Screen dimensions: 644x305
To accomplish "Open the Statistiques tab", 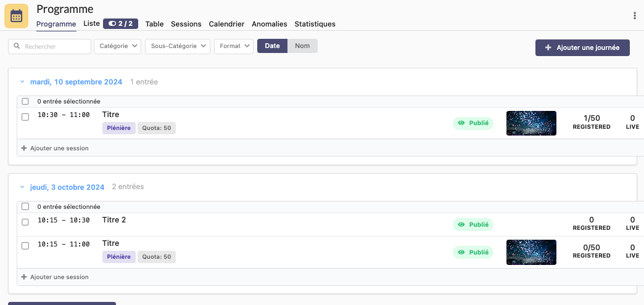I will click(x=315, y=24).
